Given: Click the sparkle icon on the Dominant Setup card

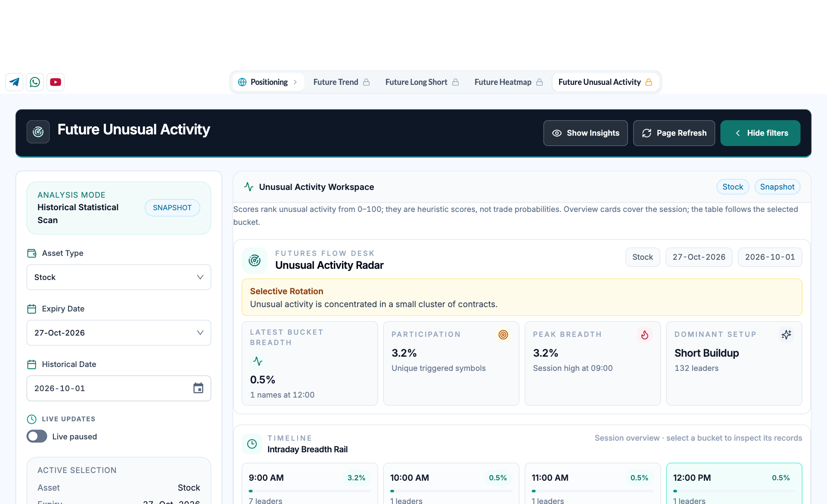Looking at the screenshot, I should coord(786,335).
